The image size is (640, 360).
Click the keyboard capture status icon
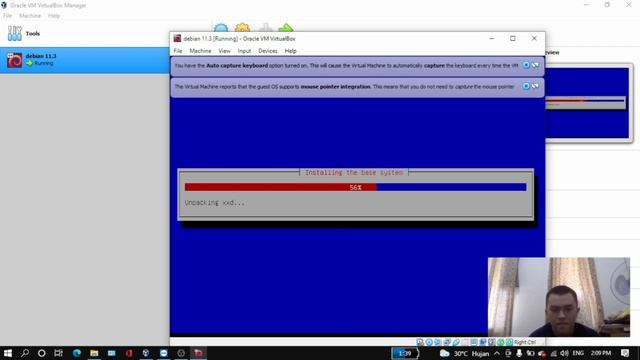[x=509, y=342]
